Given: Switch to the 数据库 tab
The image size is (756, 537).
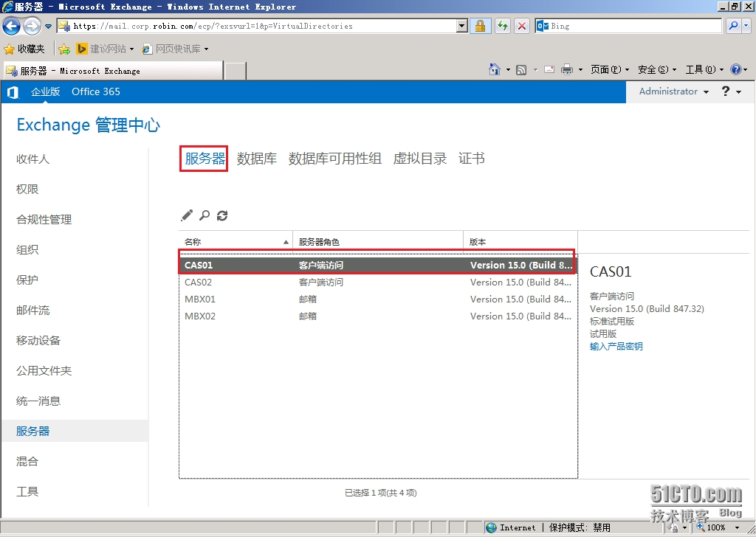Looking at the screenshot, I should (256, 159).
